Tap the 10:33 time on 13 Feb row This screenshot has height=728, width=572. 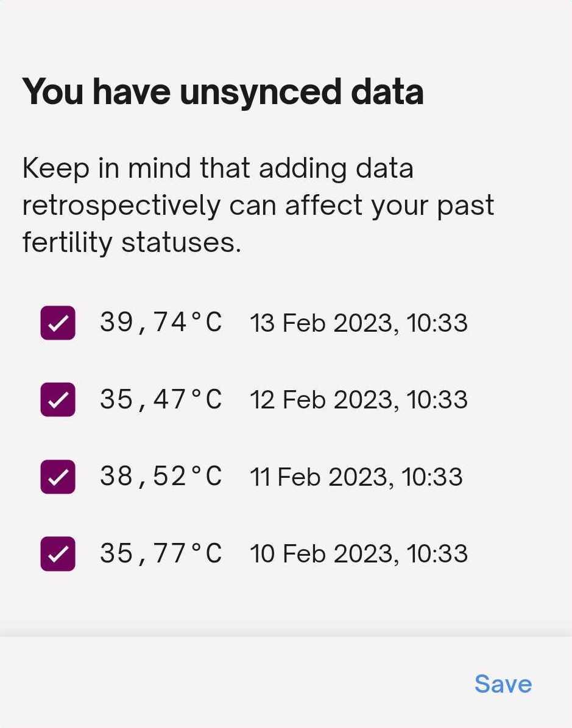point(437,323)
